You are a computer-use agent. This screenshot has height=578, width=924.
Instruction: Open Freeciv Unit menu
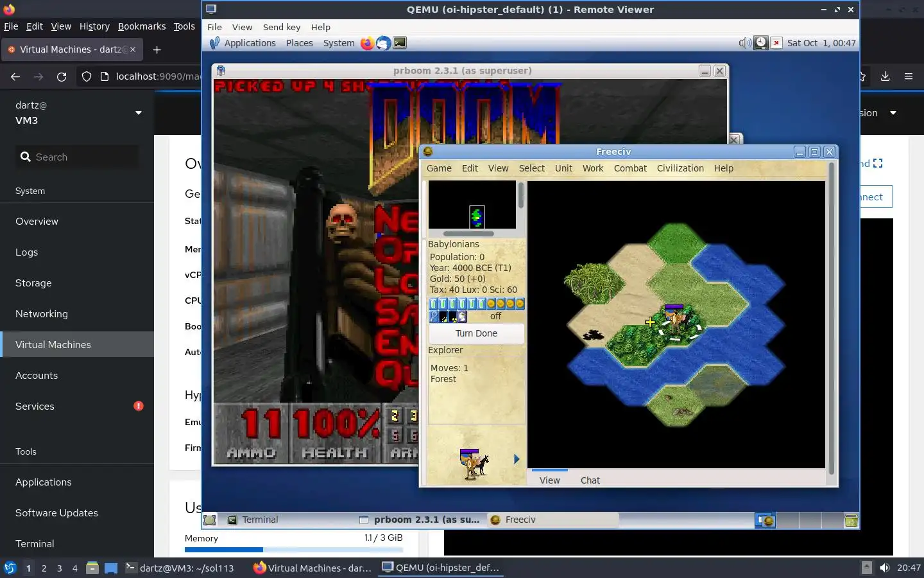(563, 168)
